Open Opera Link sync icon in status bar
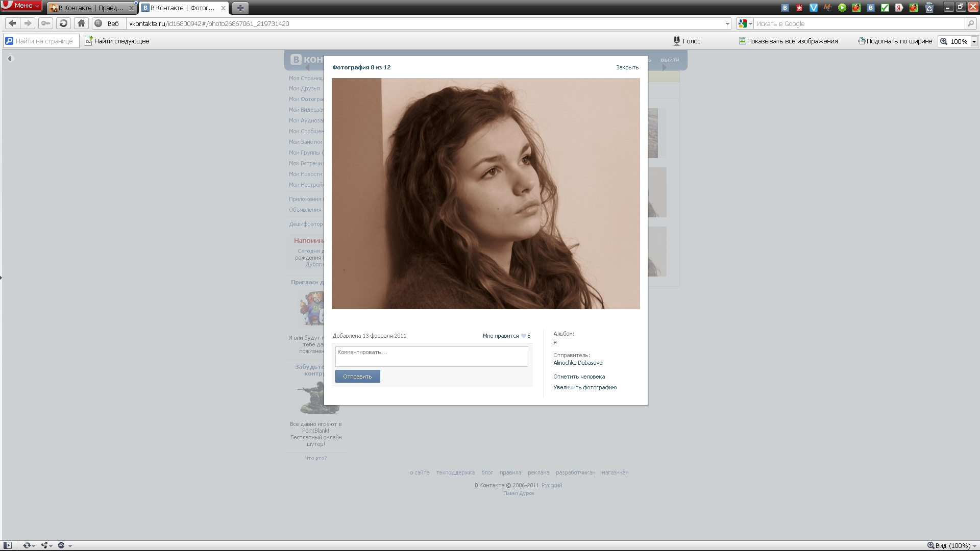 (27, 545)
